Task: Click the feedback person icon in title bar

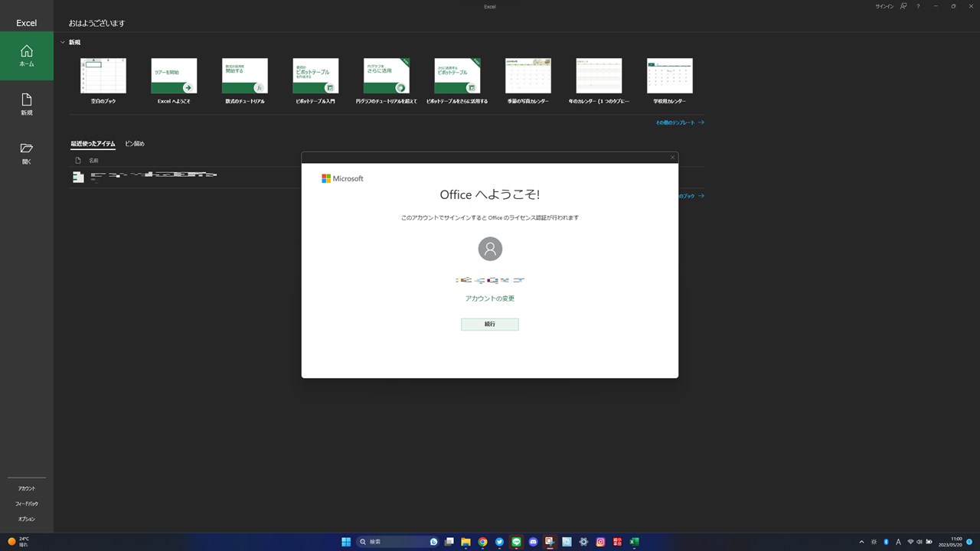Action: point(903,6)
